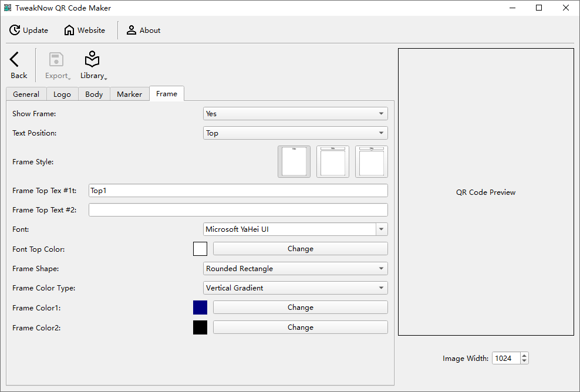
Task: Switch to the Marker tab
Action: (x=129, y=94)
